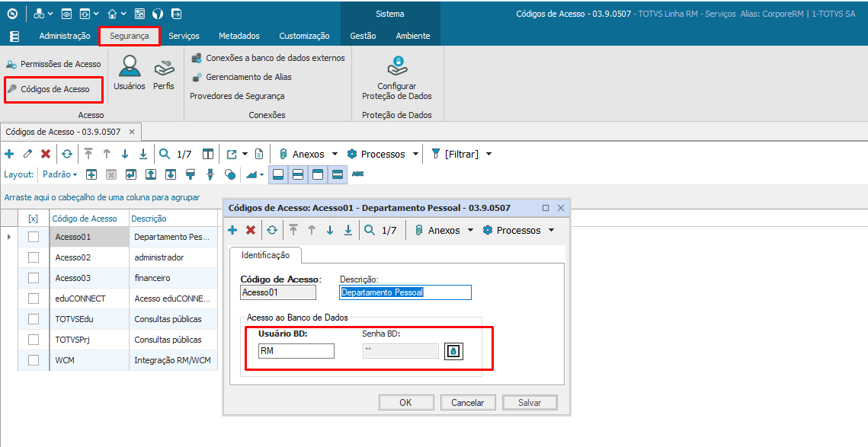The width and height of the screenshot is (868, 447).
Task: Expand the home icon dropdown arrow
Action: pyautogui.click(x=123, y=14)
